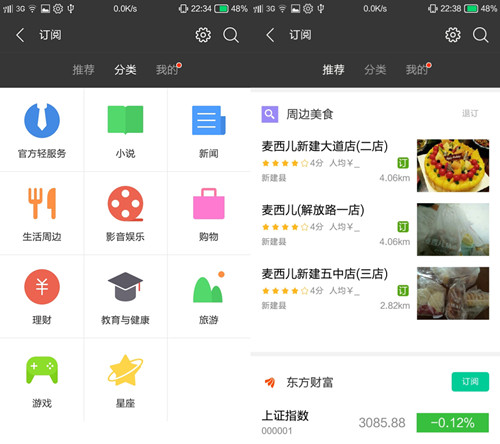Open search magnifier on right screen
The image size is (500, 444).
[481, 35]
